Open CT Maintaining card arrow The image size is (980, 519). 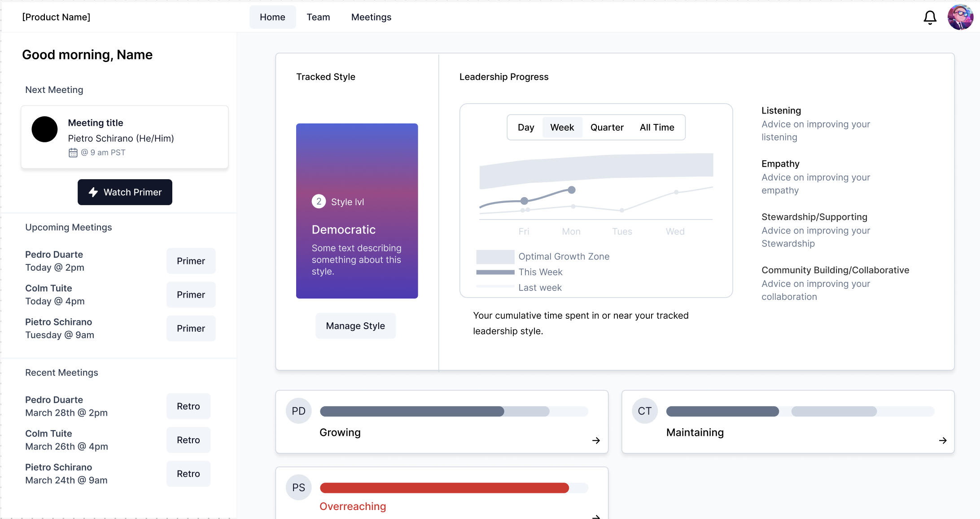point(942,440)
